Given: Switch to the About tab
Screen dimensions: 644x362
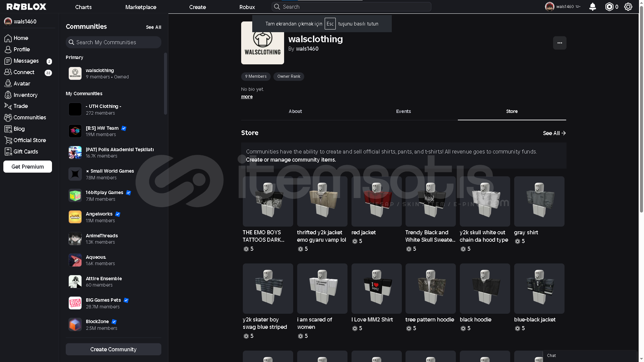Looking at the screenshot, I should coord(295,111).
